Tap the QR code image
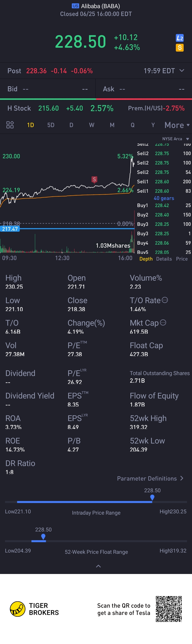 pyautogui.click(x=169, y=609)
